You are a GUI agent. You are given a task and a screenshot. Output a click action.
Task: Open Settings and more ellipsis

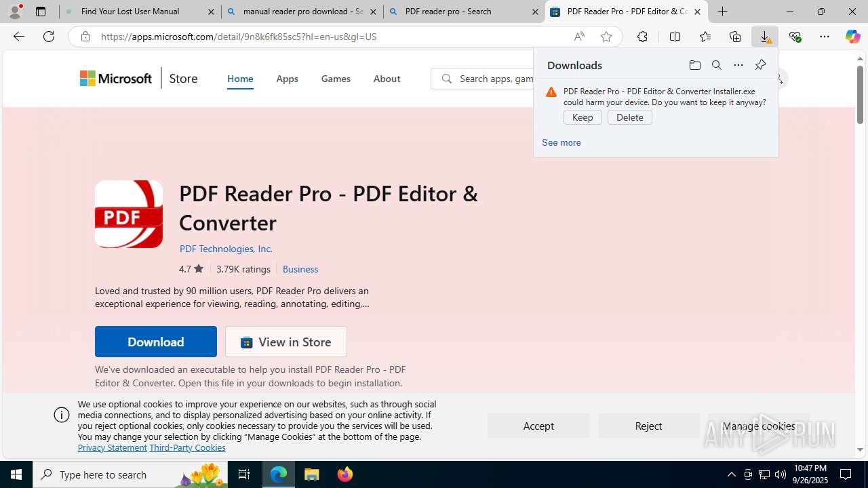[825, 37]
